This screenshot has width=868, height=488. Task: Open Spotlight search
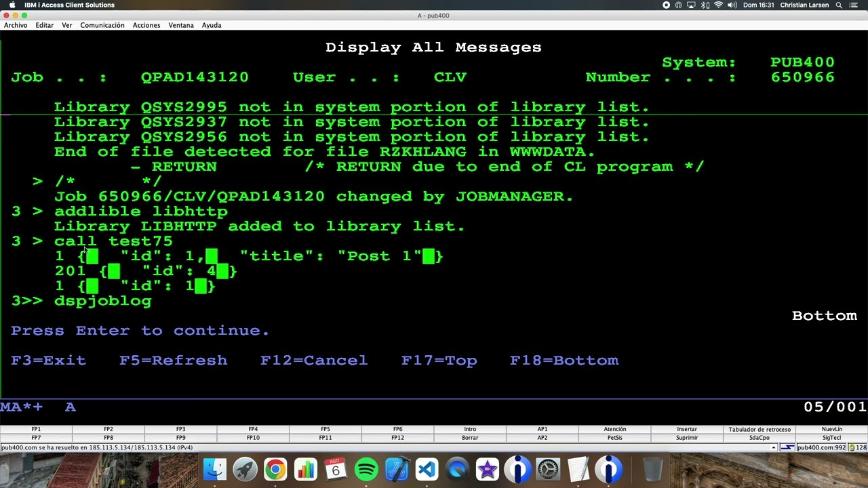[839, 5]
